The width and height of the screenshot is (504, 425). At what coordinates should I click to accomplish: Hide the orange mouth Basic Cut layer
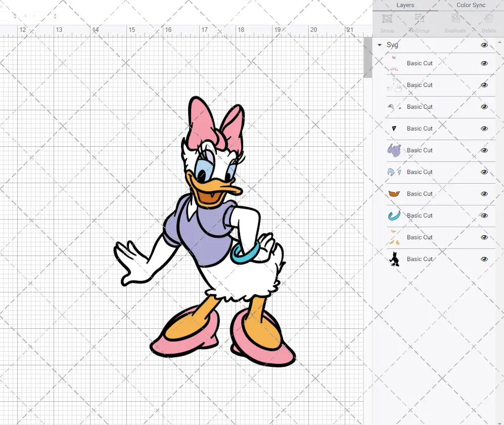(x=484, y=194)
